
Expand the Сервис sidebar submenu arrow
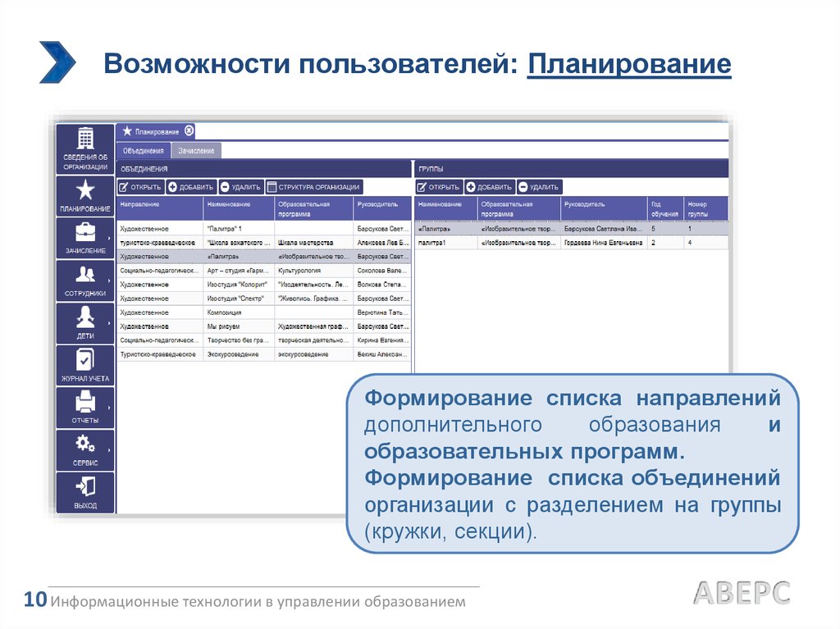coord(110,448)
